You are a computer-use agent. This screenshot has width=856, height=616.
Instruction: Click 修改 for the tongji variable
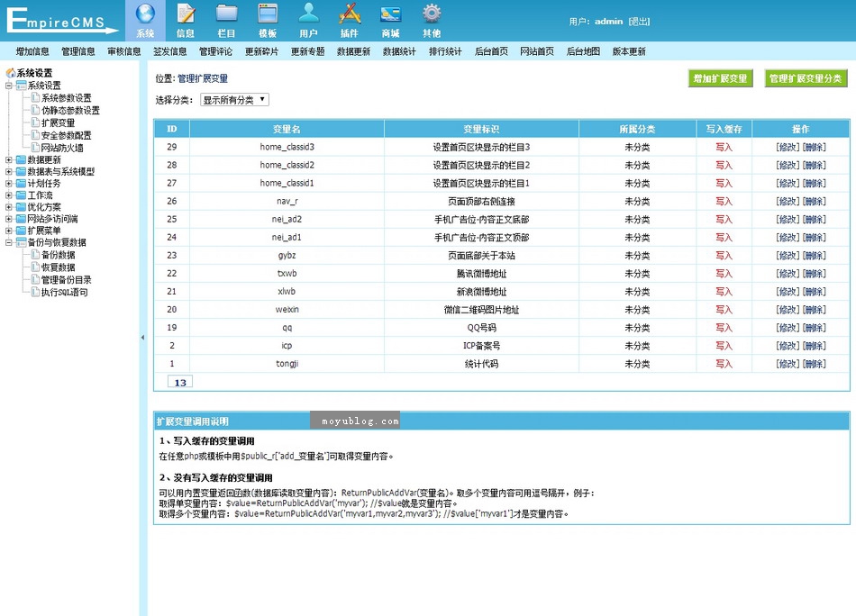tap(788, 364)
